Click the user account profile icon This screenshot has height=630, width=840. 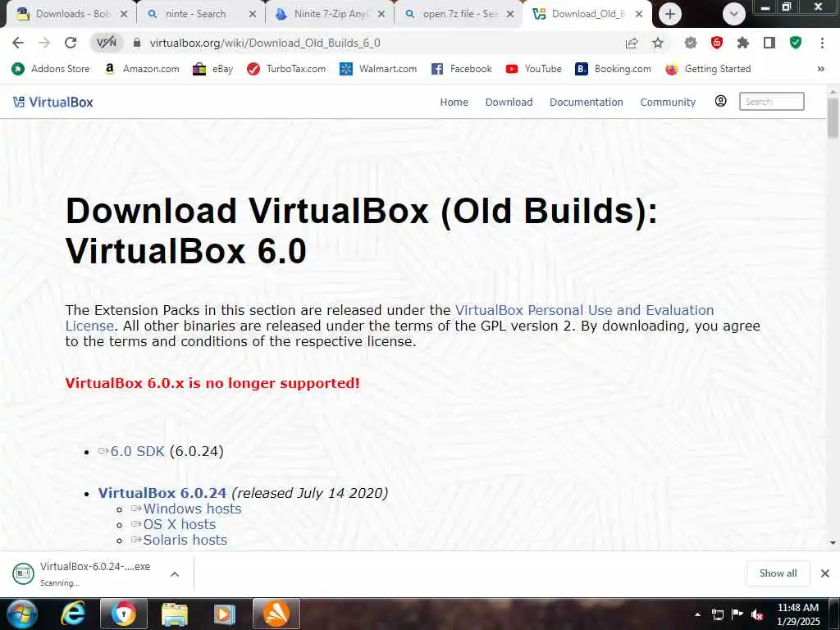click(720, 101)
